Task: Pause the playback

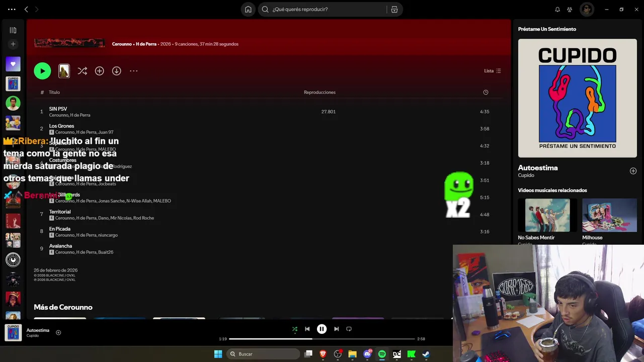Action: (x=321, y=329)
